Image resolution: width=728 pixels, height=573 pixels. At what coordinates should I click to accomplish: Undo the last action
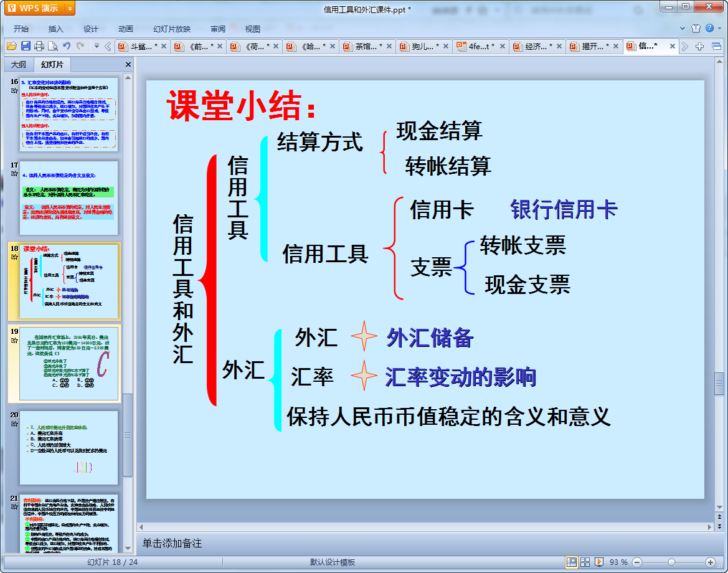pyautogui.click(x=66, y=45)
